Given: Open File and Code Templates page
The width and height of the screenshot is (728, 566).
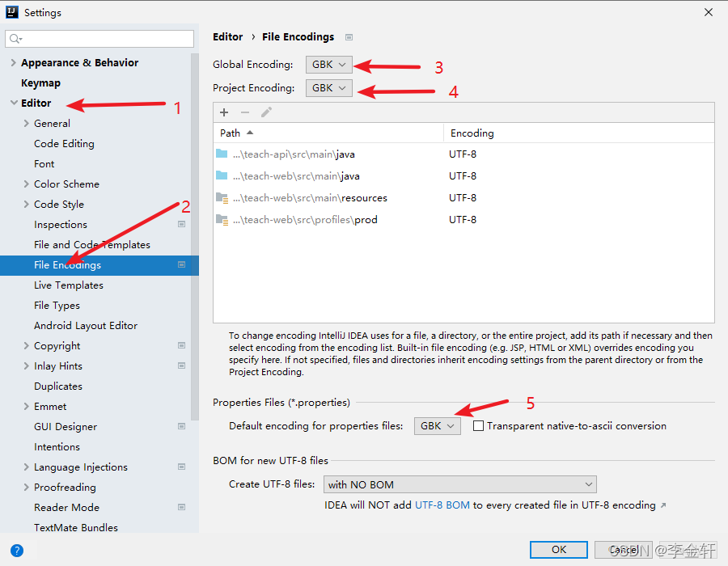Looking at the screenshot, I should tap(92, 244).
